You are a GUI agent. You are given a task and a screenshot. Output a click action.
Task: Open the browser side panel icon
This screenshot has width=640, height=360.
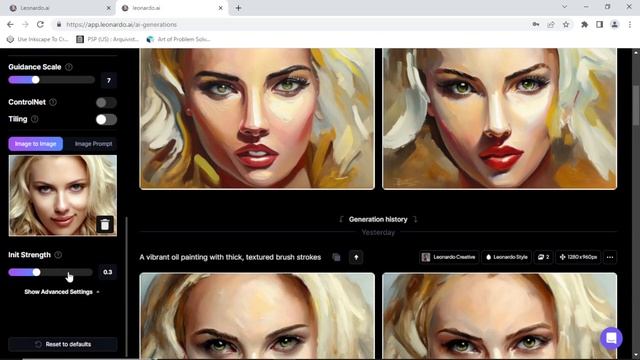coord(599,24)
